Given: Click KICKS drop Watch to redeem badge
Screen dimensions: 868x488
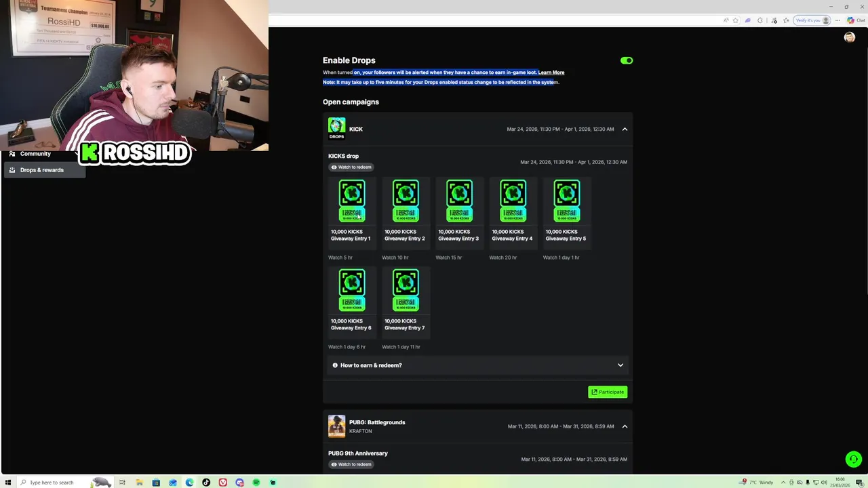Looking at the screenshot, I should 351,167.
